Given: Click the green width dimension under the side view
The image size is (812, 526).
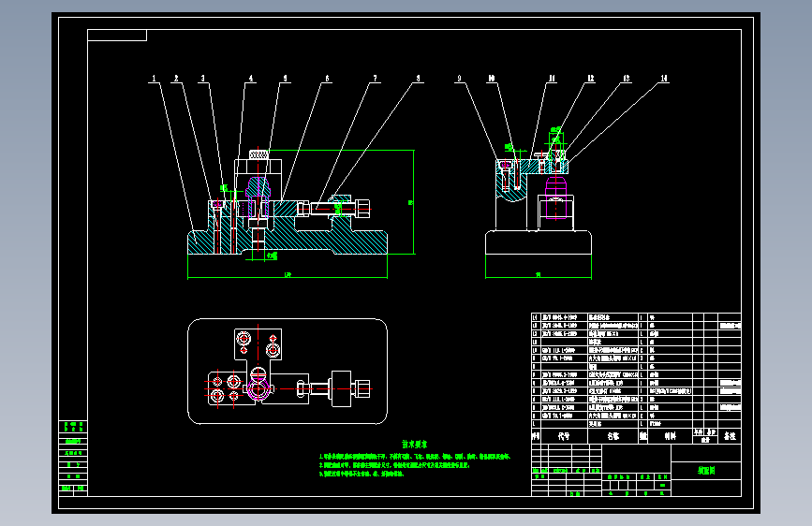Looking at the screenshot, I should click(538, 276).
